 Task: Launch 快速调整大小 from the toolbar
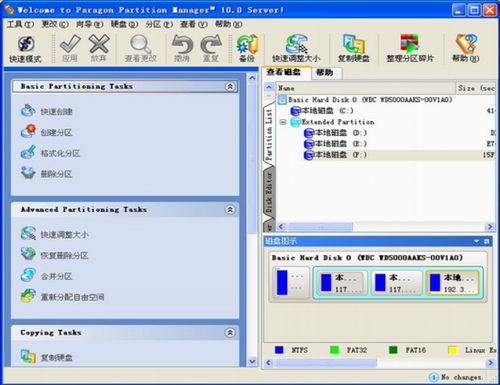point(296,49)
